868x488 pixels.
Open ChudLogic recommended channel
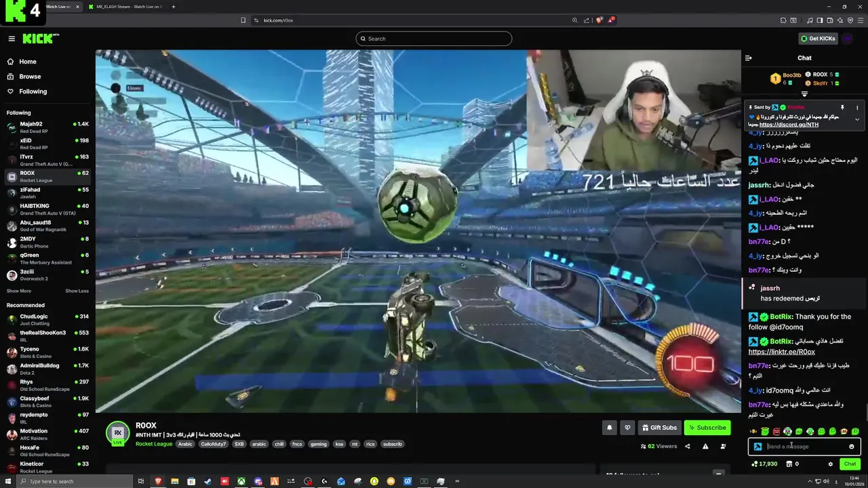47,319
